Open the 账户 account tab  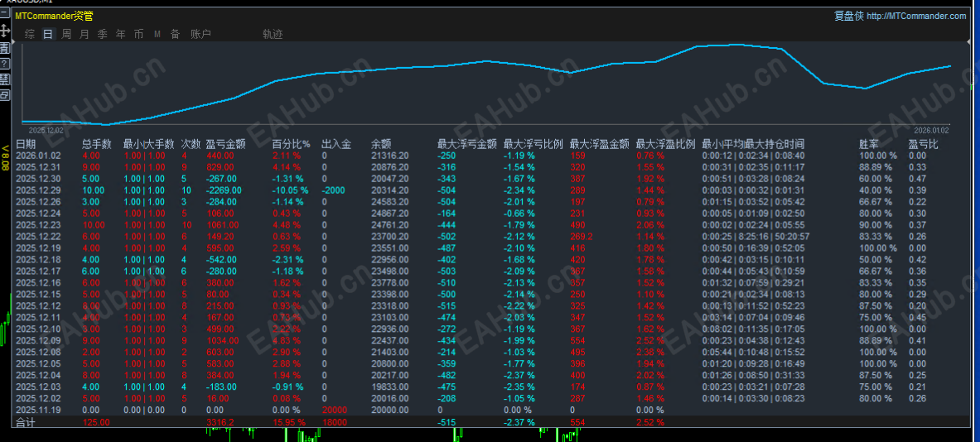click(200, 34)
